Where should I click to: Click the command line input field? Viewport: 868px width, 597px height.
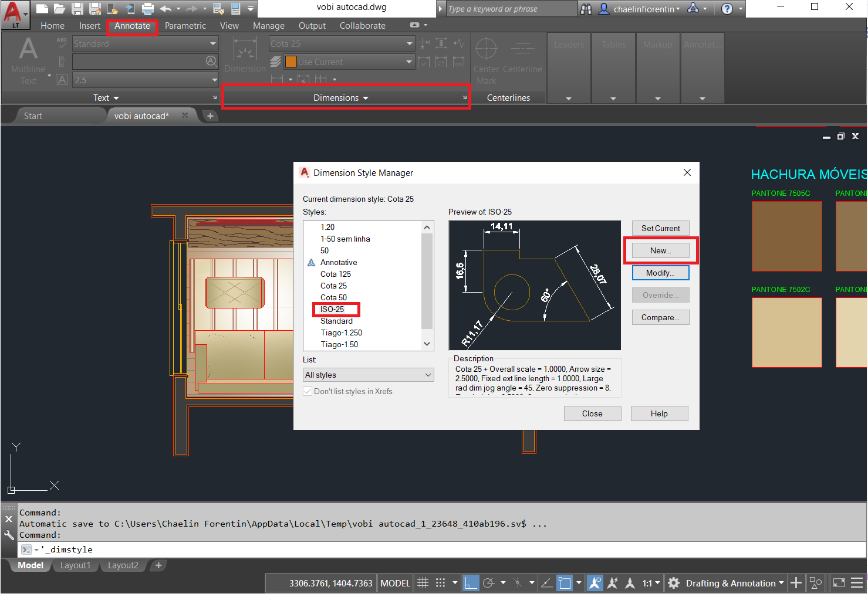[443, 549]
